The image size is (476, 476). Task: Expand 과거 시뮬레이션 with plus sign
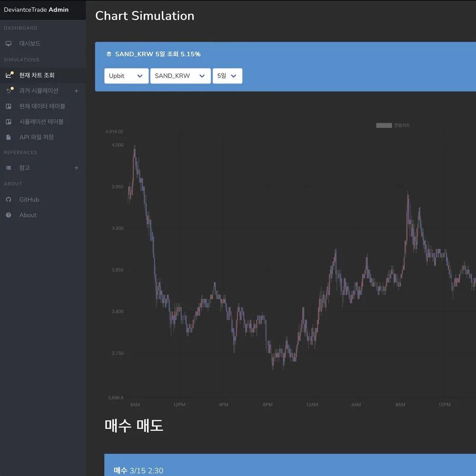click(76, 91)
